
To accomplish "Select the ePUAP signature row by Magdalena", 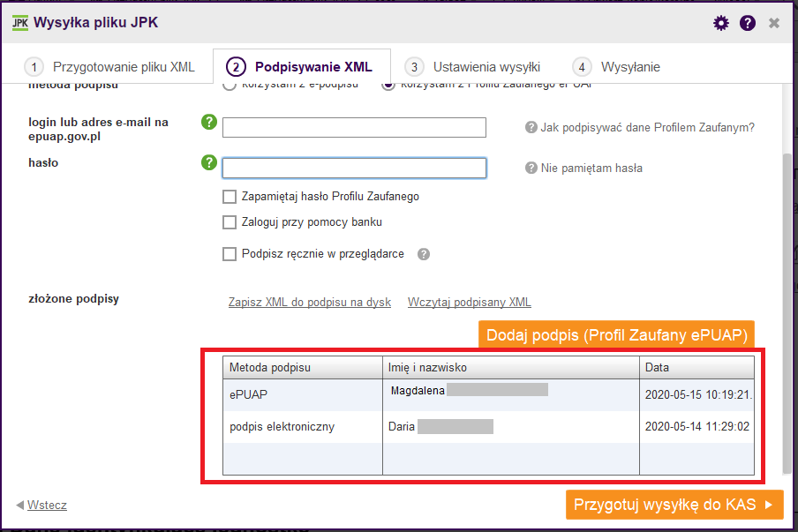I will tap(488, 394).
